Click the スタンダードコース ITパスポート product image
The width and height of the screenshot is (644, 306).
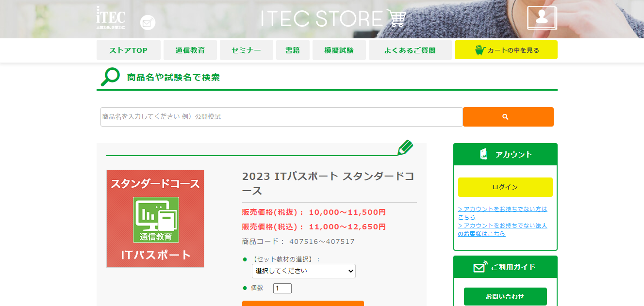[155, 219]
